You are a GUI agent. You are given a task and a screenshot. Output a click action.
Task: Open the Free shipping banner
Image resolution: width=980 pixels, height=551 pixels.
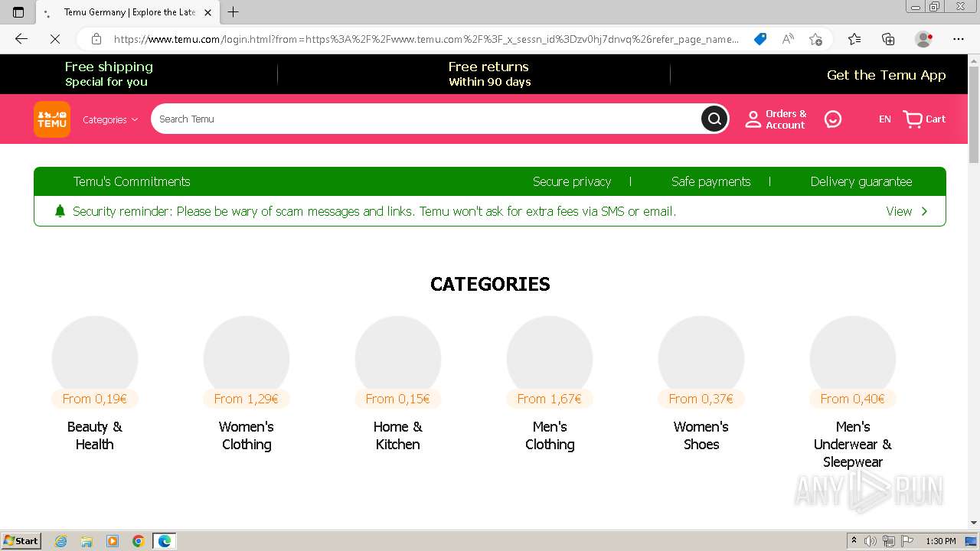(x=109, y=74)
